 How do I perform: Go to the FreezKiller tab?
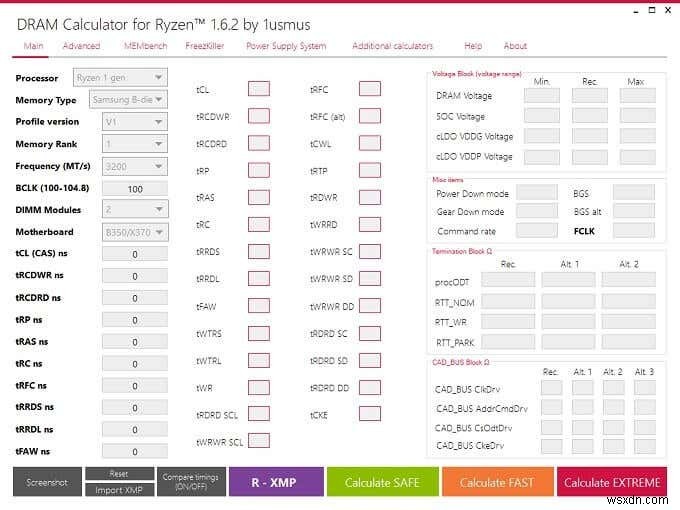click(x=205, y=46)
